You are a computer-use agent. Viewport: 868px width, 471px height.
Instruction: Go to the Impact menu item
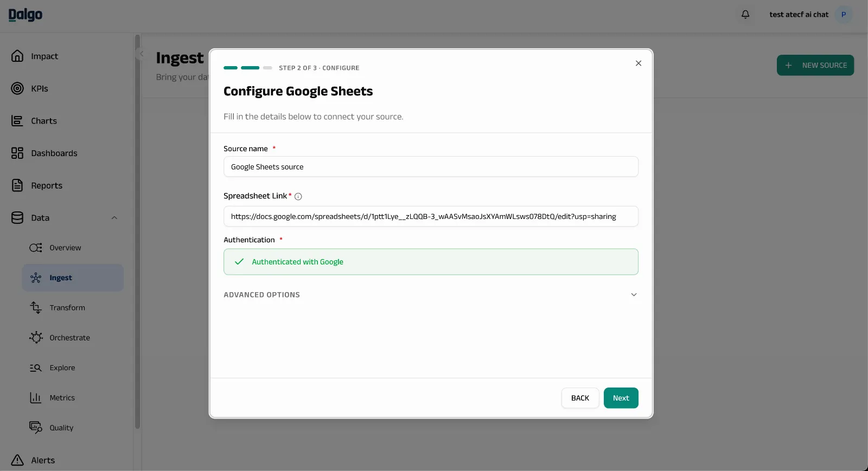(x=44, y=56)
